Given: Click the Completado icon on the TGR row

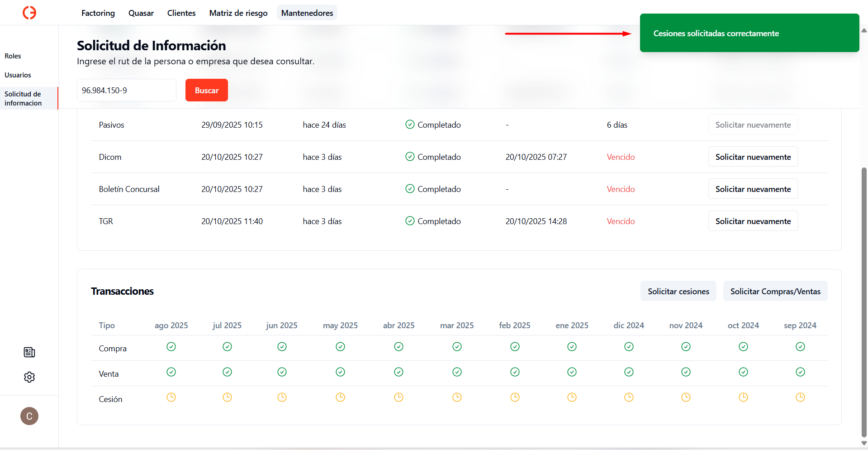Looking at the screenshot, I should click(410, 220).
